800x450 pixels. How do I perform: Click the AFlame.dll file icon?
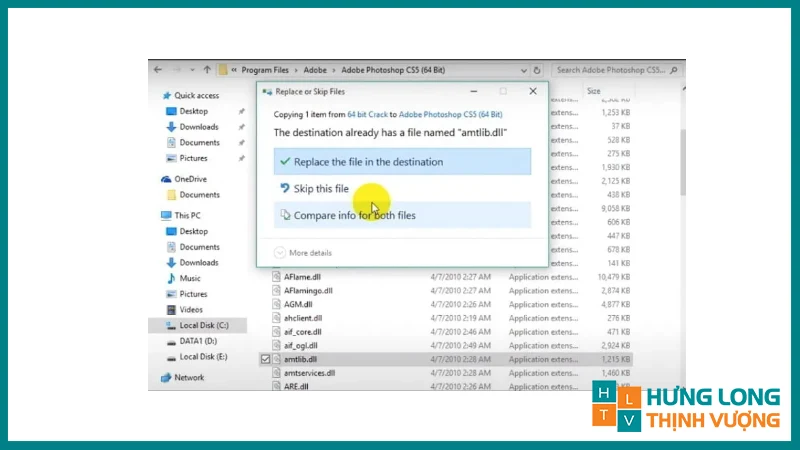[x=277, y=275]
